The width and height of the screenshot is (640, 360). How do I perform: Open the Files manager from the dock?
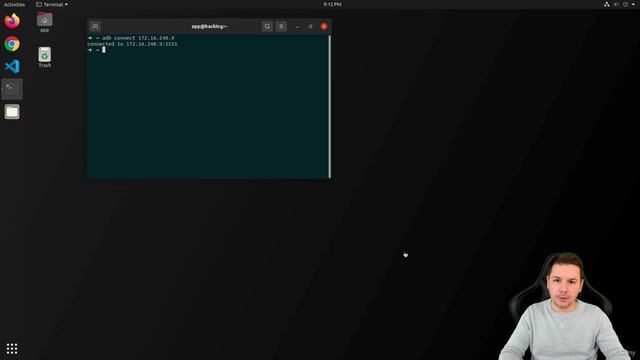pos(12,112)
